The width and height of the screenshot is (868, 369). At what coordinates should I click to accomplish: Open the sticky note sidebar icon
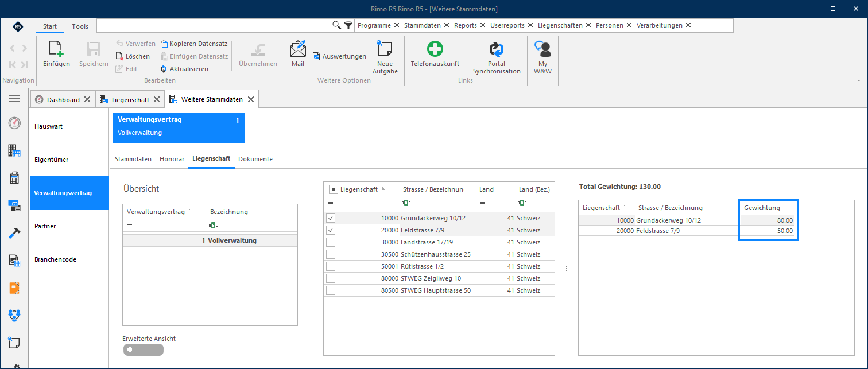pyautogui.click(x=14, y=343)
